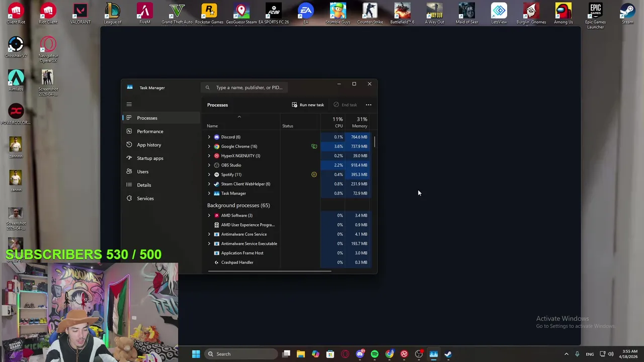Screen dimensions: 644x362
Task: Click the Spotify process icon
Action: pos(217,174)
